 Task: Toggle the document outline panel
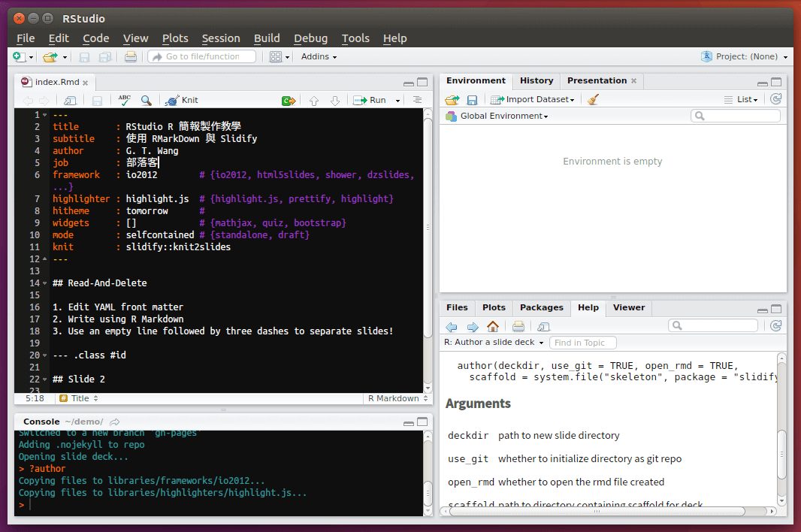[x=419, y=100]
